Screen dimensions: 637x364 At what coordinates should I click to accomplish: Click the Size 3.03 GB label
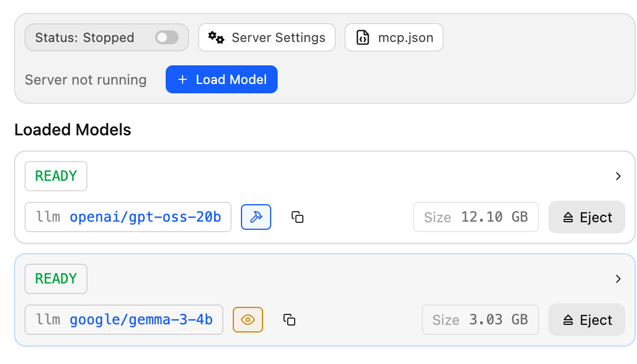(x=480, y=320)
